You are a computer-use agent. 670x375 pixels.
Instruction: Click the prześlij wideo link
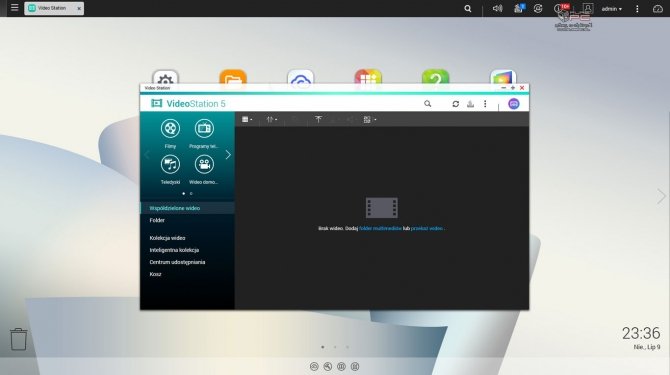[426, 229]
